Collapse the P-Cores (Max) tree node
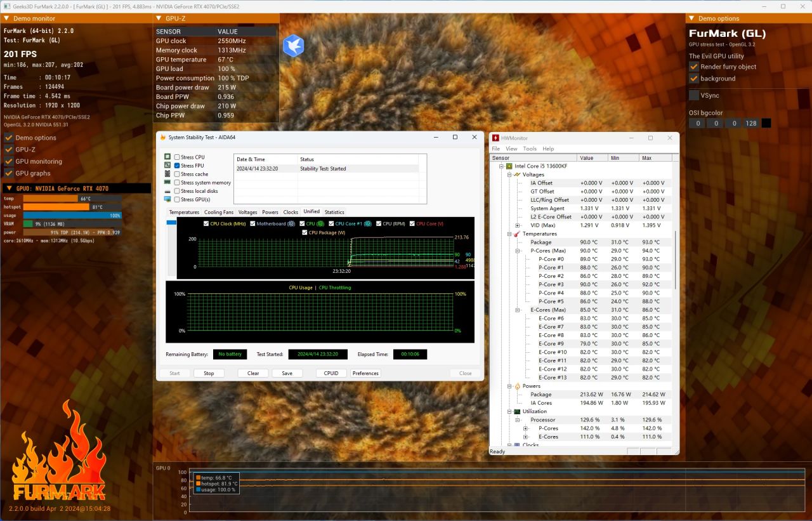This screenshot has height=521, width=812. pos(518,251)
